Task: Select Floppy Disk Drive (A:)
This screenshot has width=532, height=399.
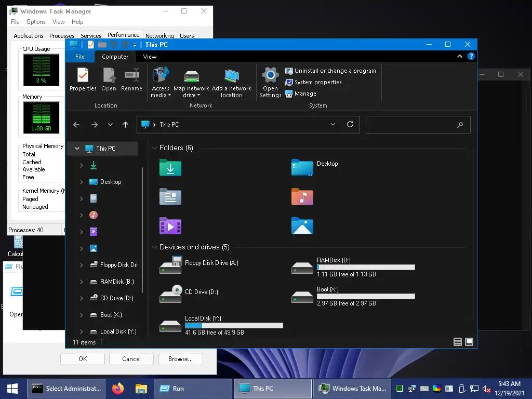Action: tap(199, 265)
